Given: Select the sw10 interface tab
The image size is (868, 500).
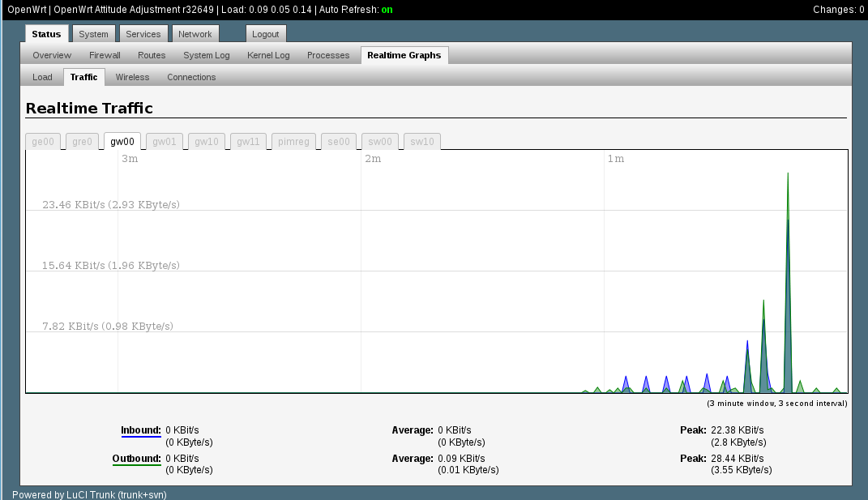Looking at the screenshot, I should point(422,142).
